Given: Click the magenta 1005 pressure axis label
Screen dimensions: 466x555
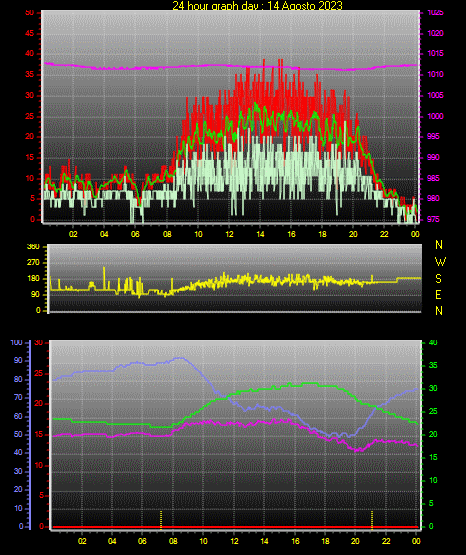Looking at the screenshot, I should tap(435, 95).
